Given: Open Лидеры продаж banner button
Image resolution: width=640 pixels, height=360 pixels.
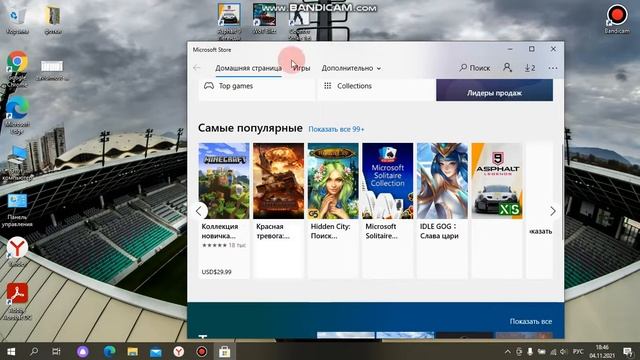Looking at the screenshot, I should (x=494, y=90).
